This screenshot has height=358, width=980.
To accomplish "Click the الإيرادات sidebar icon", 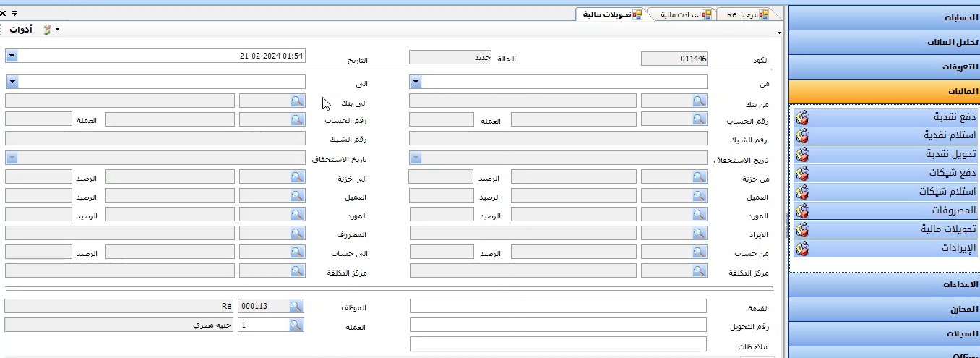I will pyautogui.click(x=801, y=249).
